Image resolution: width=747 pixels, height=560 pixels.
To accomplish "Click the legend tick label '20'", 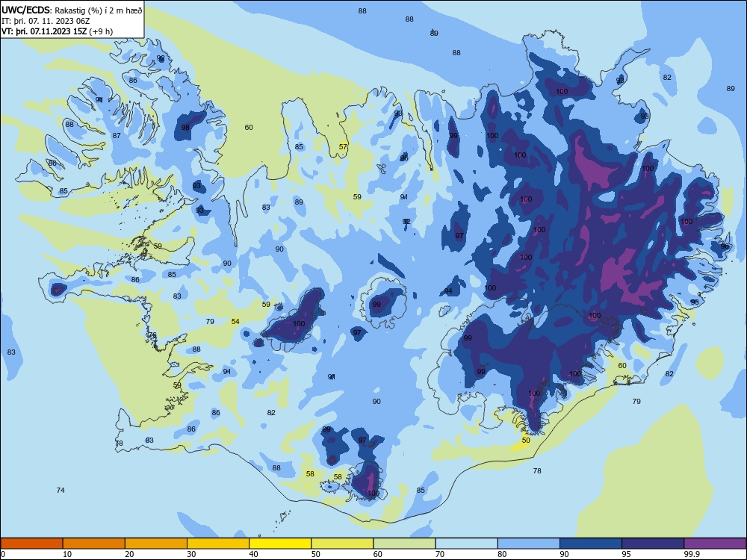I will click(x=129, y=554).
